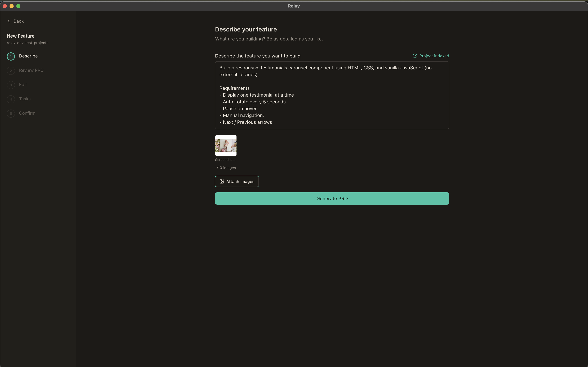Jump to the Confirm step label
This screenshot has width=588, height=367.
coord(27,113)
